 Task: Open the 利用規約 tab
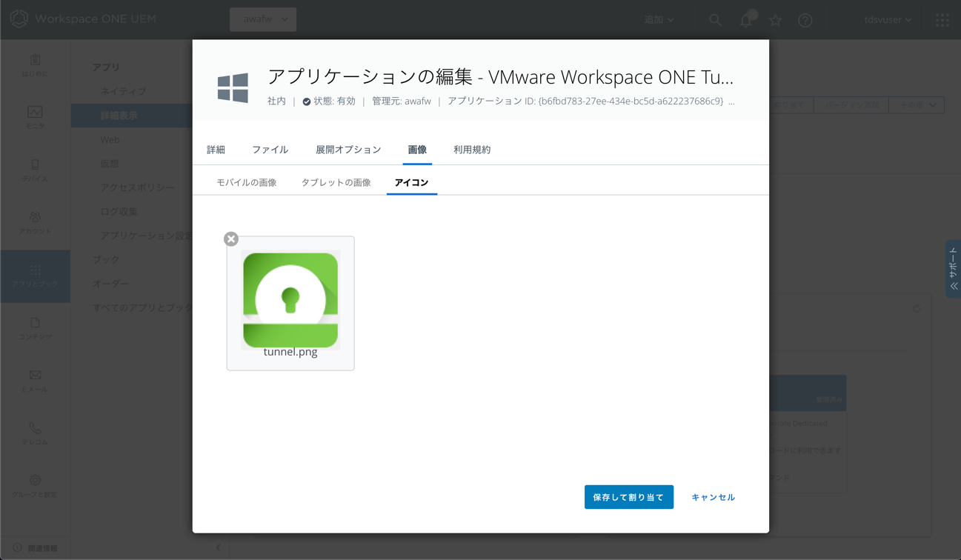(x=472, y=150)
